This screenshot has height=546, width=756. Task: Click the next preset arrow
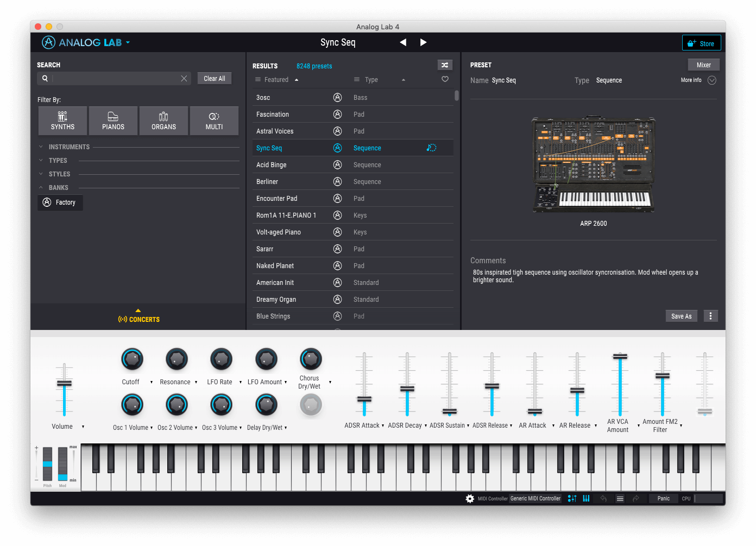(423, 42)
